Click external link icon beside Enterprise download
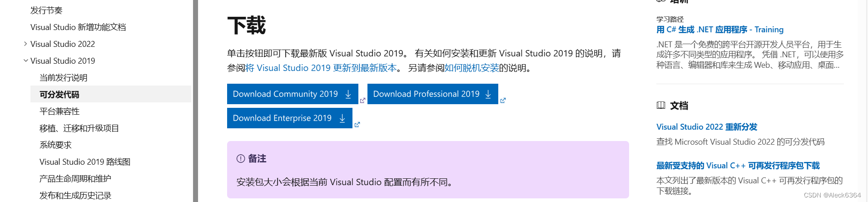 (357, 125)
